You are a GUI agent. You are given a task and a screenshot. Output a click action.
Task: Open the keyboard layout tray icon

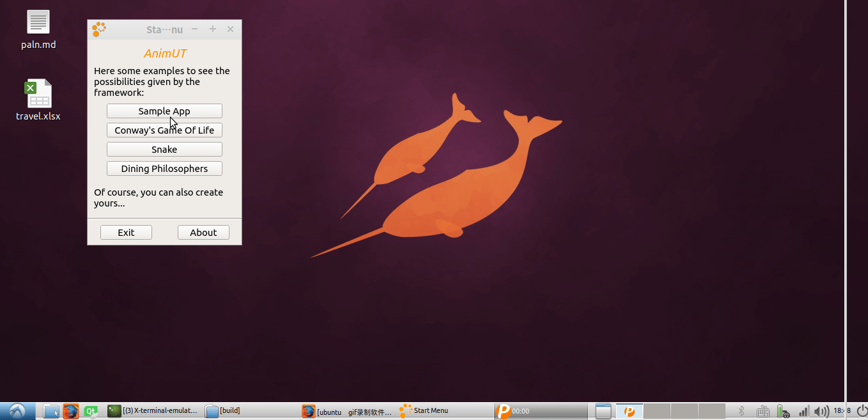(762, 411)
